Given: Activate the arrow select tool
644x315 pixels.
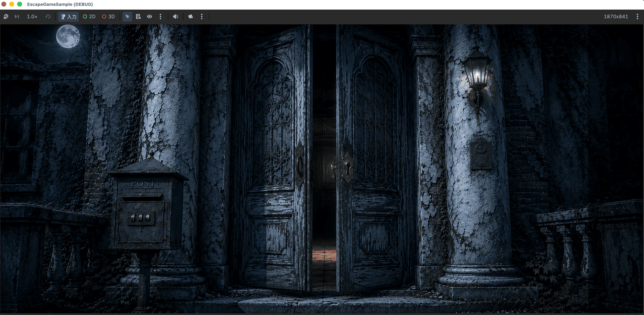Looking at the screenshot, I should coord(127,16).
